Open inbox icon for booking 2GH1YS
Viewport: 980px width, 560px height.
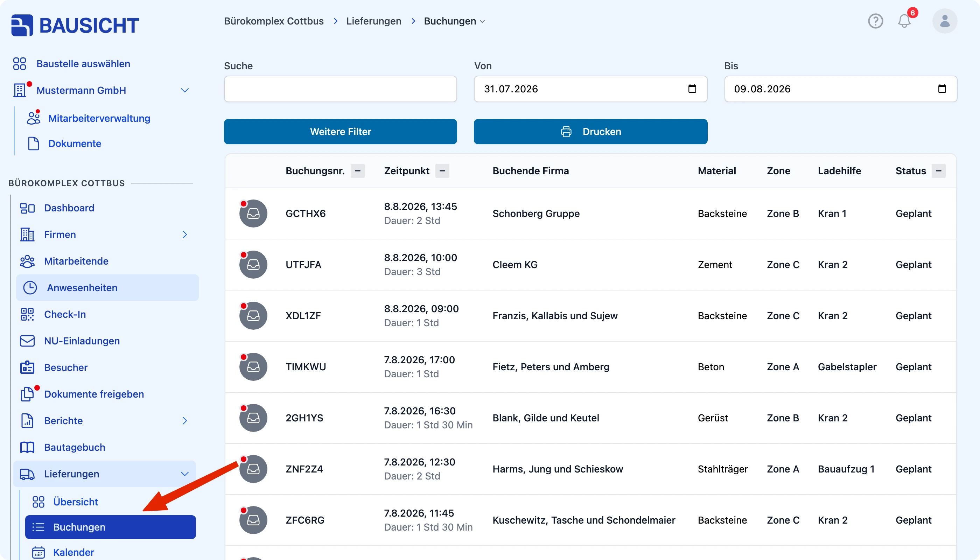click(x=253, y=418)
